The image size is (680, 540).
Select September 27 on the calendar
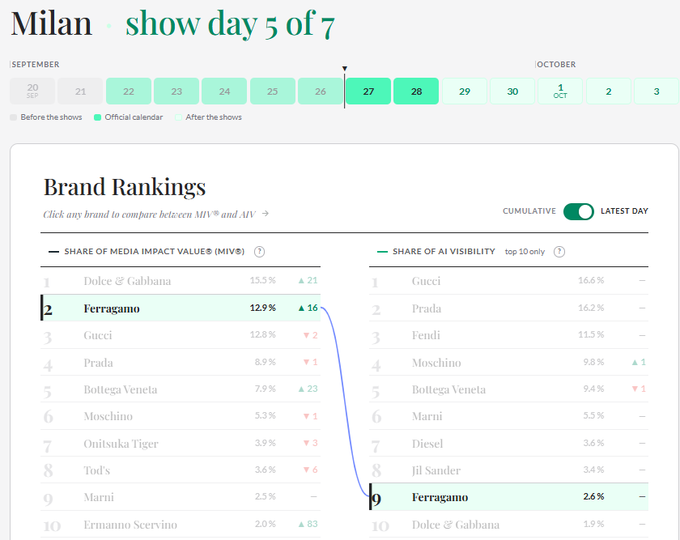(369, 91)
